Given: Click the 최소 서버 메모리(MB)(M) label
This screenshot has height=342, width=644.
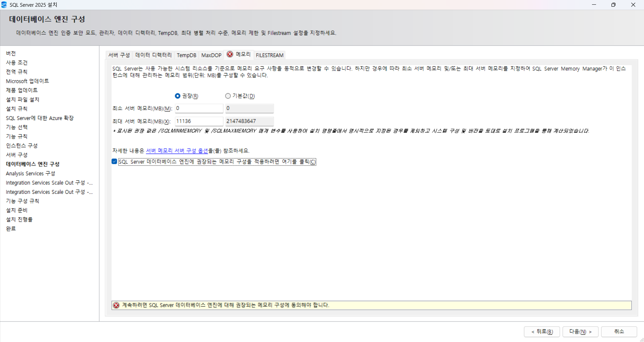Looking at the screenshot, I should (x=142, y=109).
